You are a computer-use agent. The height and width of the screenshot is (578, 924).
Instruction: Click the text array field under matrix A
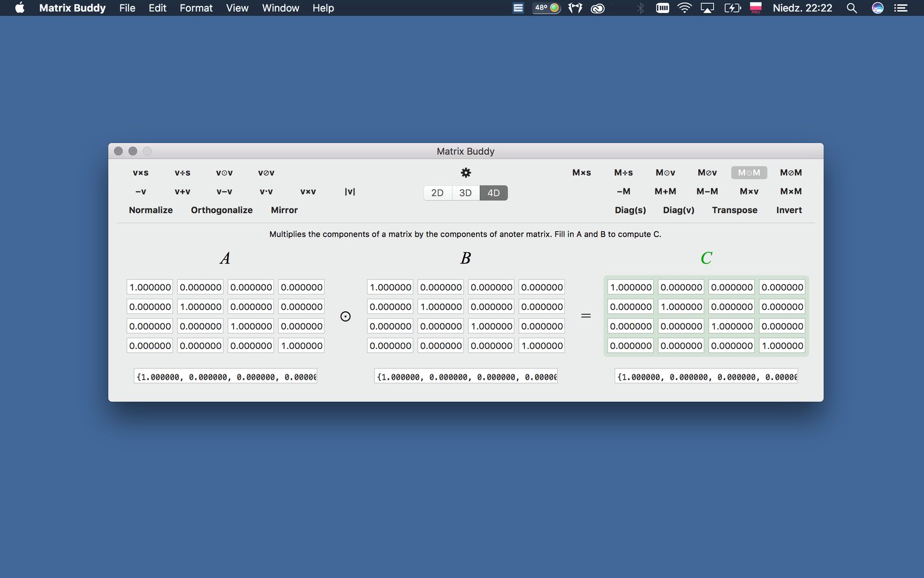pyautogui.click(x=226, y=376)
